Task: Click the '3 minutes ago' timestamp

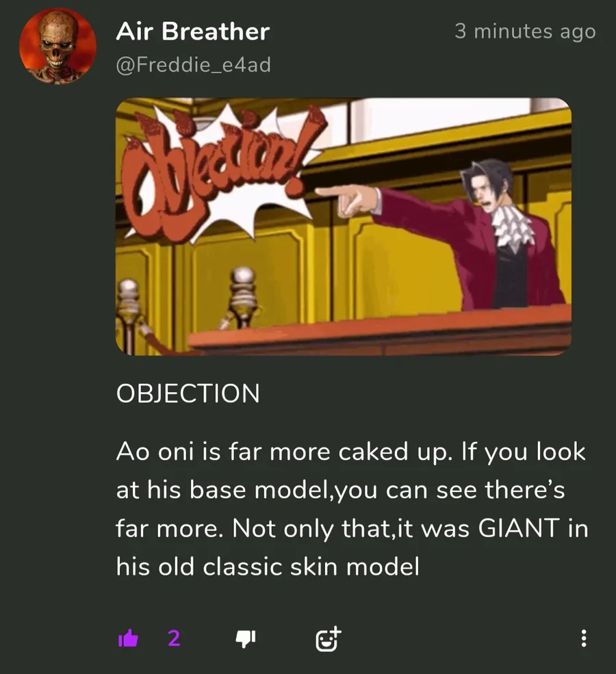Action: [525, 31]
